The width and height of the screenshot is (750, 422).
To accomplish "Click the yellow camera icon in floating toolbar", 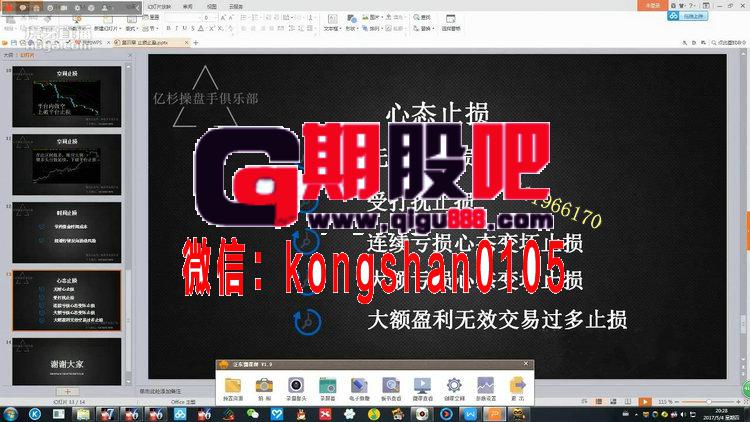I will 264,385.
